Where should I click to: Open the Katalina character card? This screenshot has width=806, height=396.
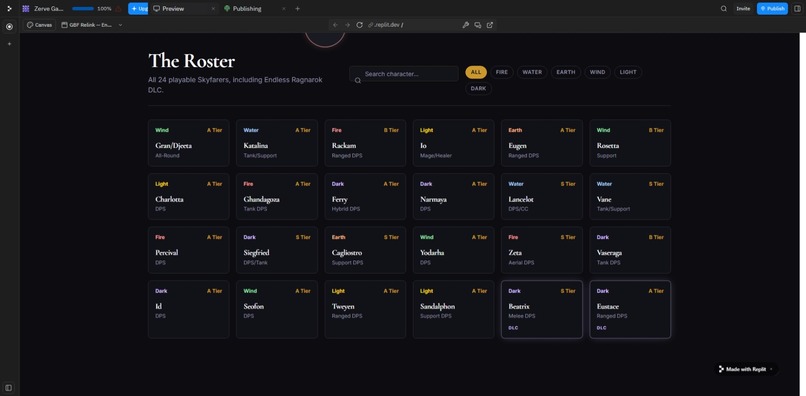277,143
